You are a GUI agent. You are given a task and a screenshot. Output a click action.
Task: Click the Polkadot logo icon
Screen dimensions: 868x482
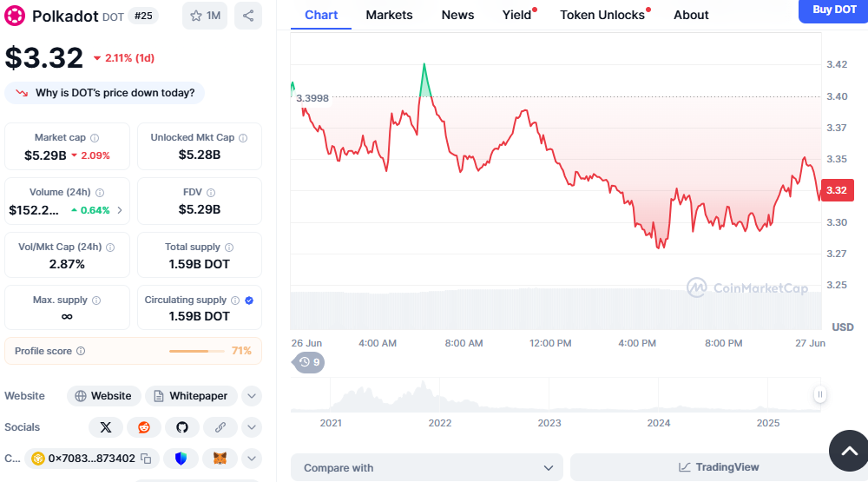(15, 16)
